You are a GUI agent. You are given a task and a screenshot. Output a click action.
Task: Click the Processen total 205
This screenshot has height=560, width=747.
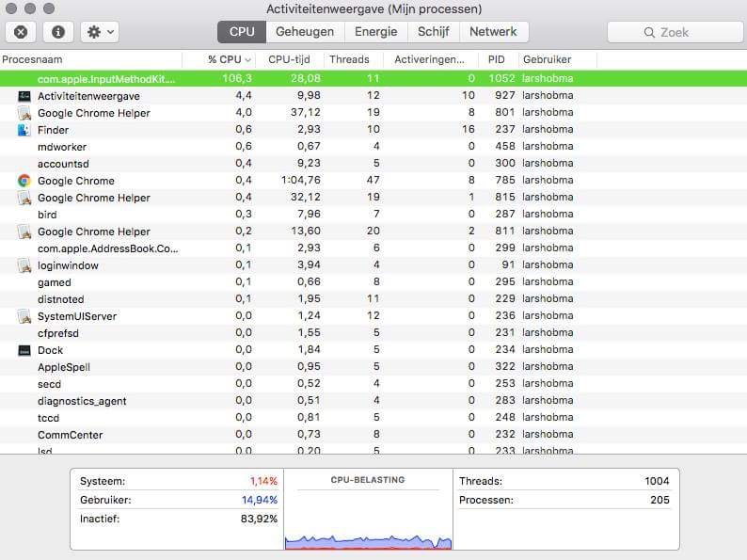pyautogui.click(x=660, y=500)
